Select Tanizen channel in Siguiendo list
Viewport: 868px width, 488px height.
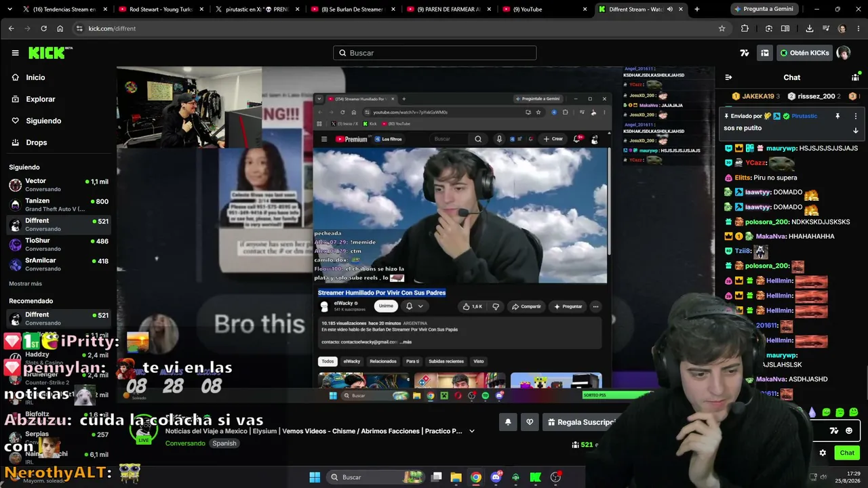(x=58, y=205)
